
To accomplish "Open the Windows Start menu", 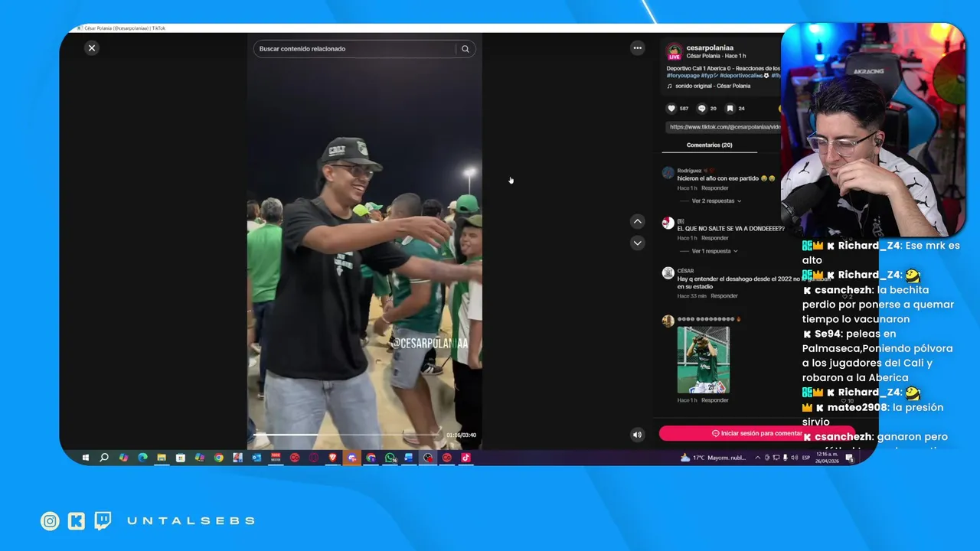I will (86, 458).
